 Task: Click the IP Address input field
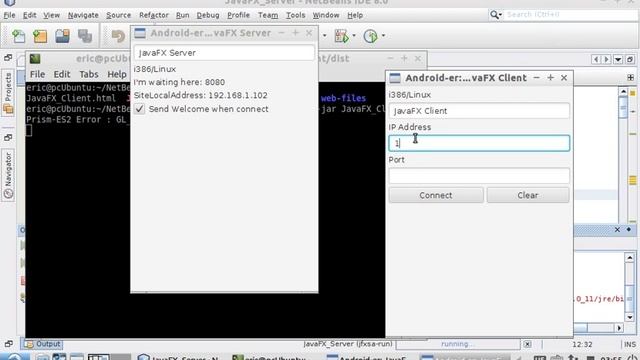pos(479,143)
